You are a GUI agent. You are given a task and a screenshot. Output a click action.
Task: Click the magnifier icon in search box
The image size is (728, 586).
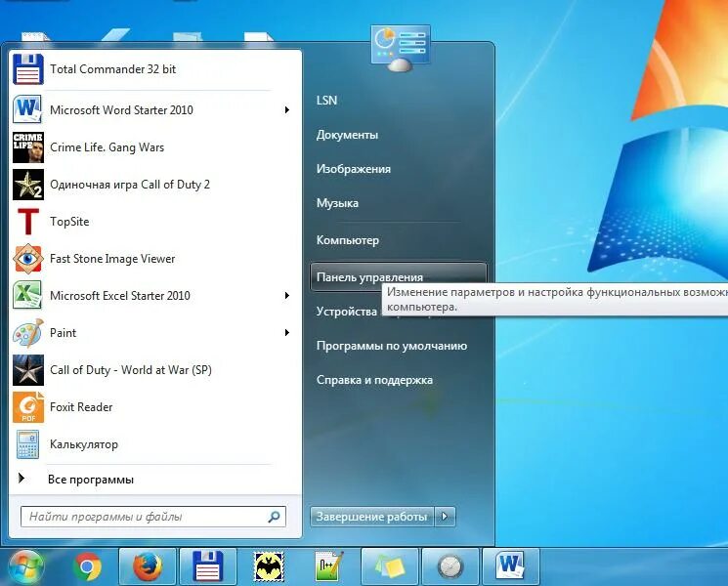pos(274,517)
